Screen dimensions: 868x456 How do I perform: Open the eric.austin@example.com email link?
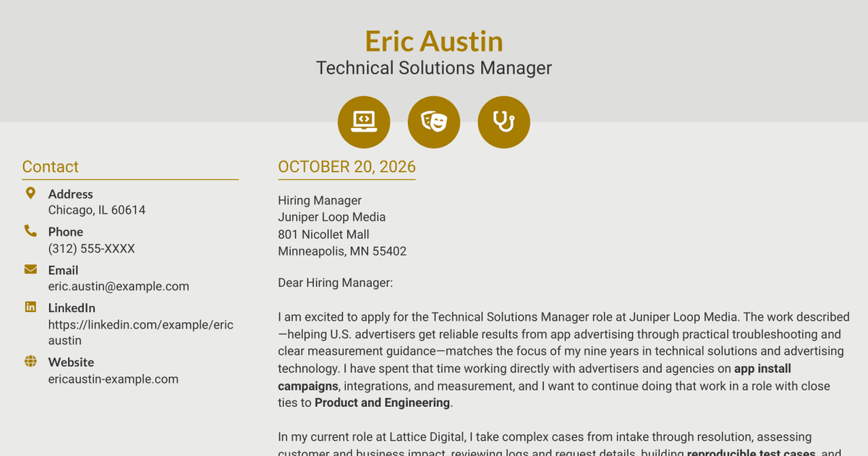click(x=119, y=286)
